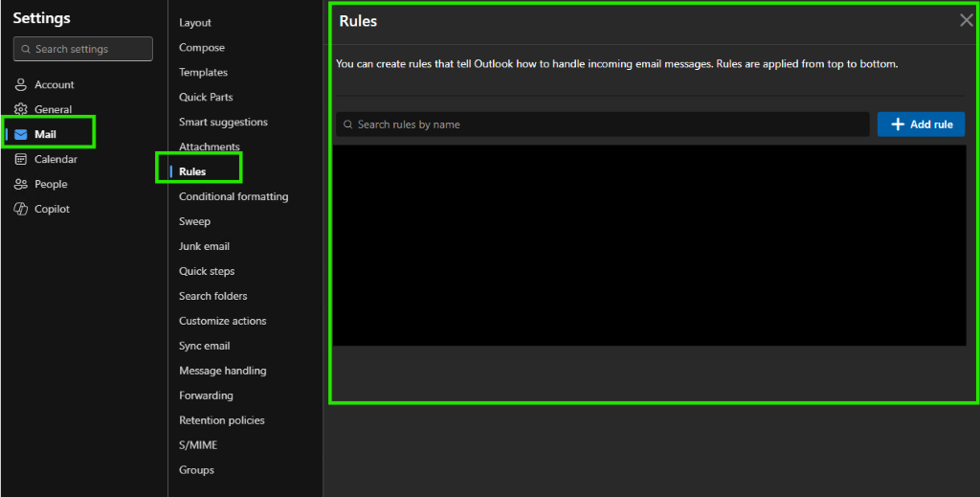This screenshot has width=980, height=497.
Task: Click the Add rule button
Action: [x=922, y=124]
